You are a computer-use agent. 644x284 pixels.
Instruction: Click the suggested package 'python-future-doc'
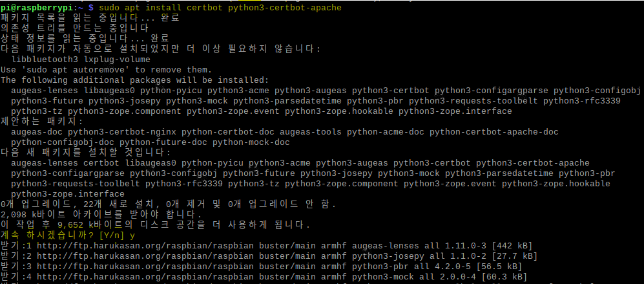pyautogui.click(x=163, y=142)
